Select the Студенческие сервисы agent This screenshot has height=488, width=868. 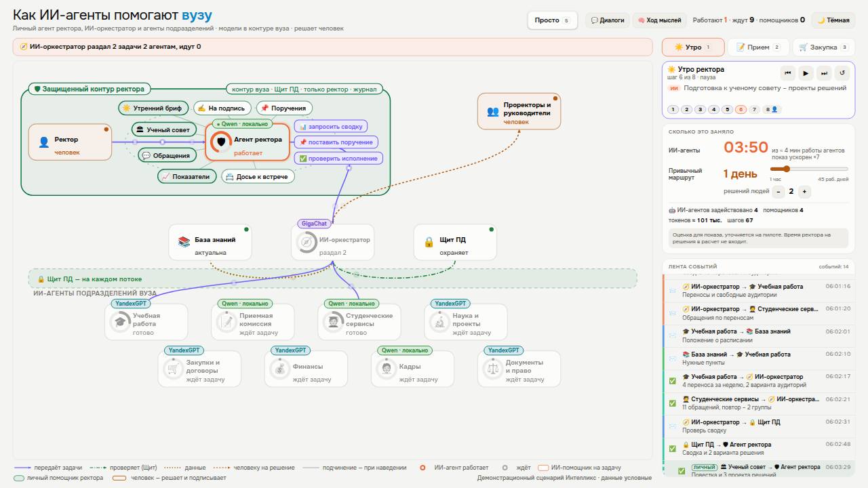click(359, 322)
